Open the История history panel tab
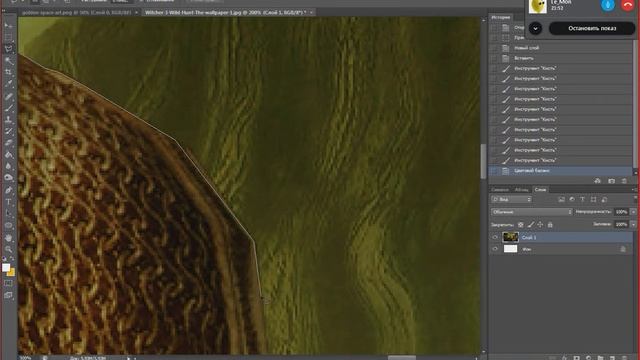The width and height of the screenshot is (640, 360). [501, 17]
